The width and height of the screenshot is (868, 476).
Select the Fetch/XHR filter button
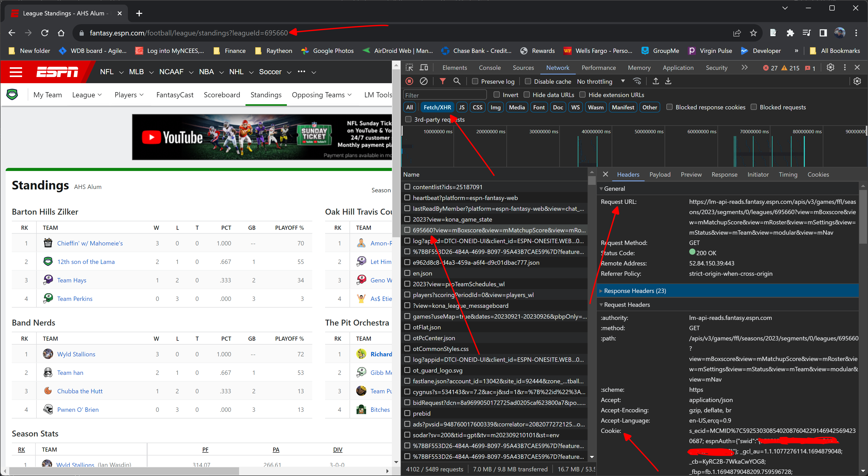437,107
